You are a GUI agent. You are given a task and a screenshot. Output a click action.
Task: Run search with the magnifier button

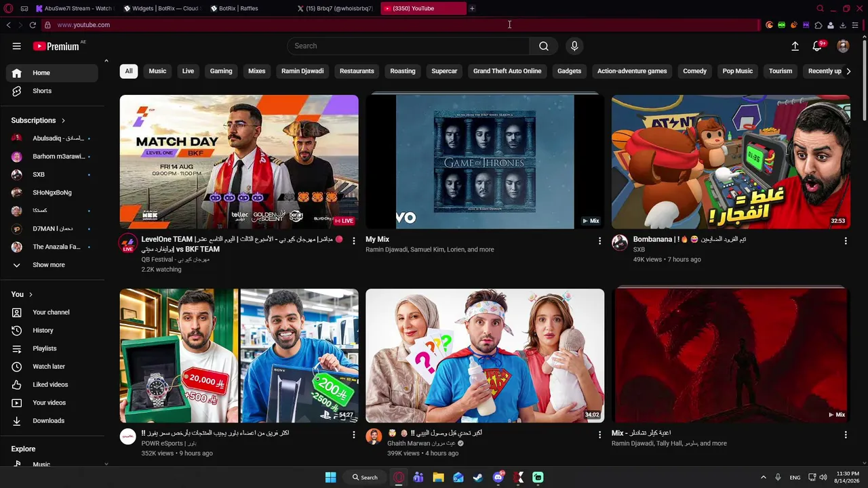pyautogui.click(x=543, y=46)
